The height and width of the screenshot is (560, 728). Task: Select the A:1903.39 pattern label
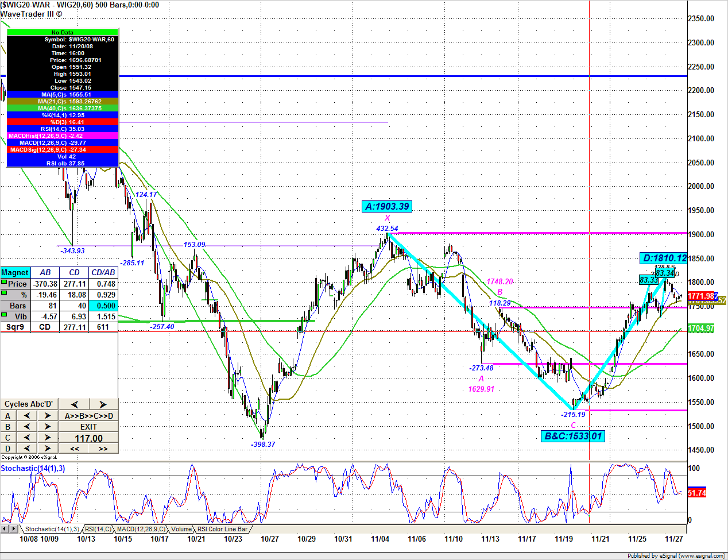388,206
